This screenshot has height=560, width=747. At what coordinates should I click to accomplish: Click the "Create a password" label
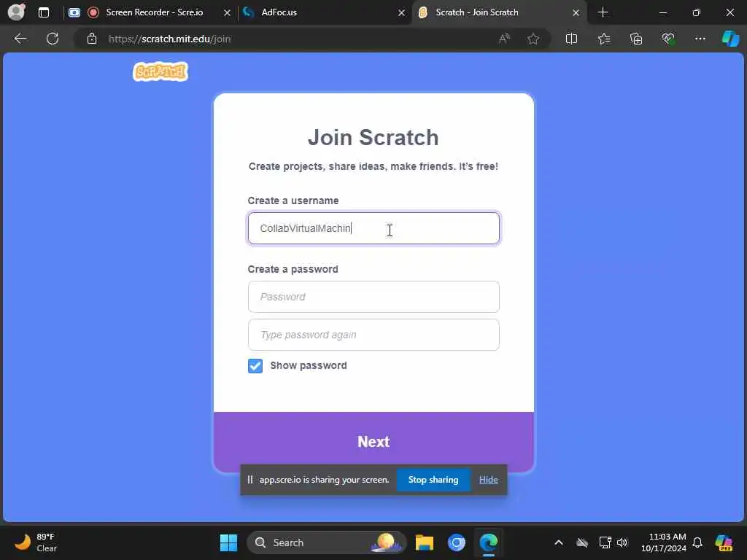(293, 269)
